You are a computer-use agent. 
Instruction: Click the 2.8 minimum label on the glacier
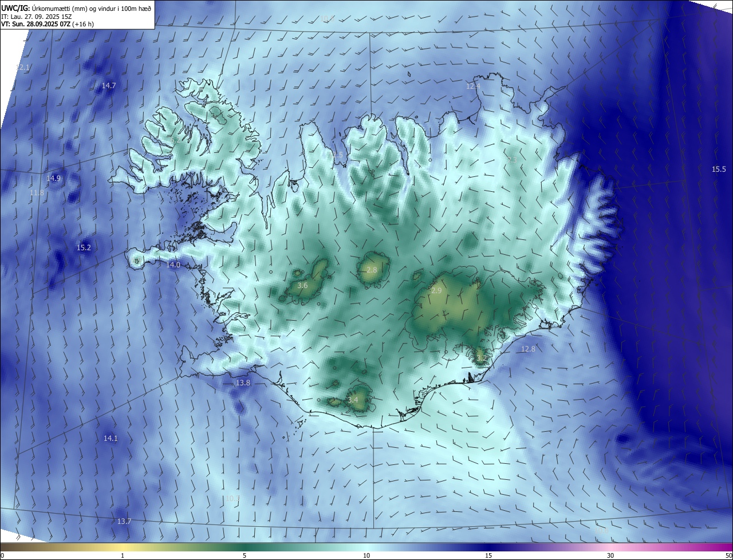(372, 270)
